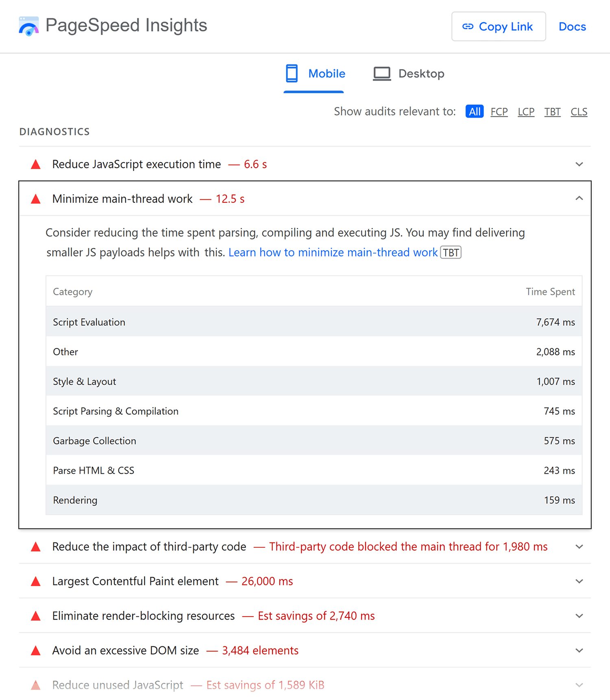Click Largest Contentful Paint element title
This screenshot has height=700, width=610.
[135, 581]
